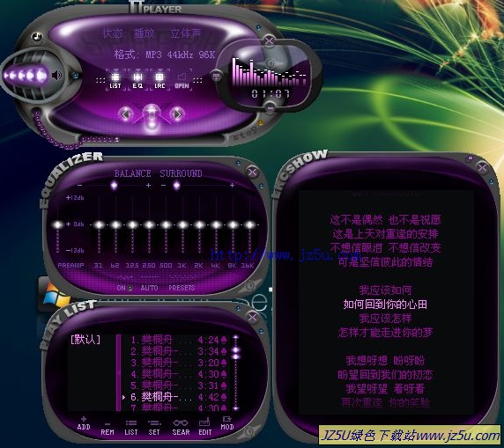The width and height of the screenshot is (504, 448).
Task: Click the 31 Hz band slider knob
Action: coord(99,224)
